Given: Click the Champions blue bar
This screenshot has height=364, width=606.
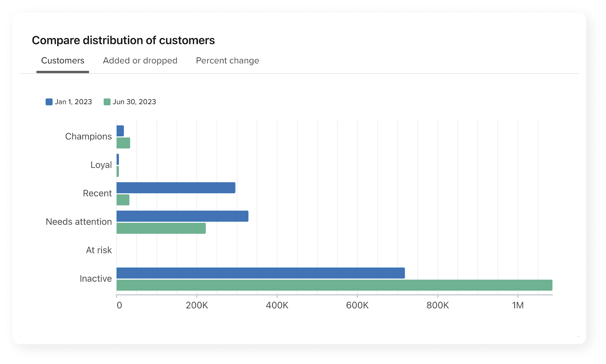Looking at the screenshot, I should pyautogui.click(x=120, y=131).
